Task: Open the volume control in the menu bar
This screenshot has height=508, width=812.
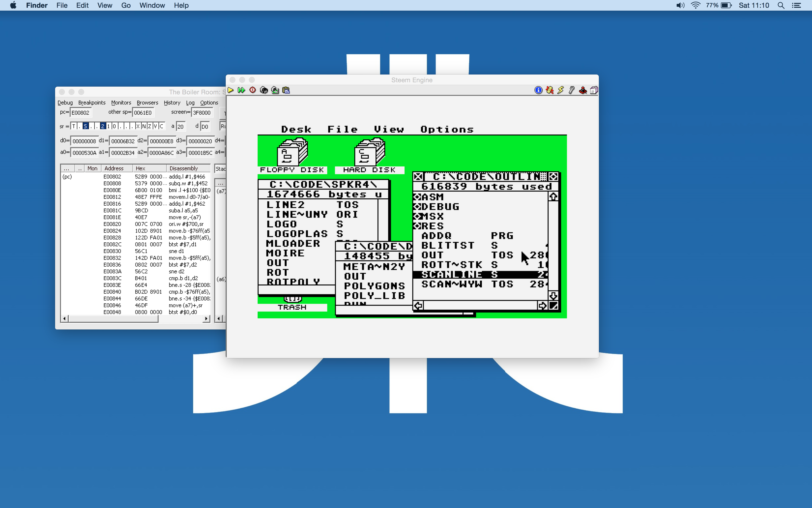Action: 680,5
